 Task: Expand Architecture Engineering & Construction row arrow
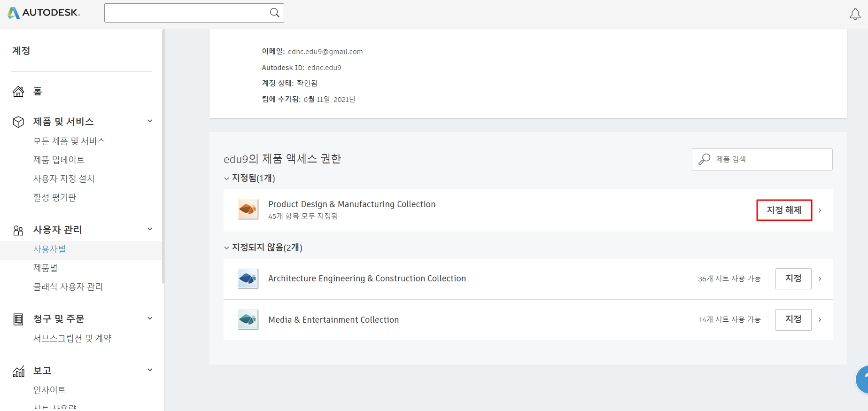click(x=820, y=279)
